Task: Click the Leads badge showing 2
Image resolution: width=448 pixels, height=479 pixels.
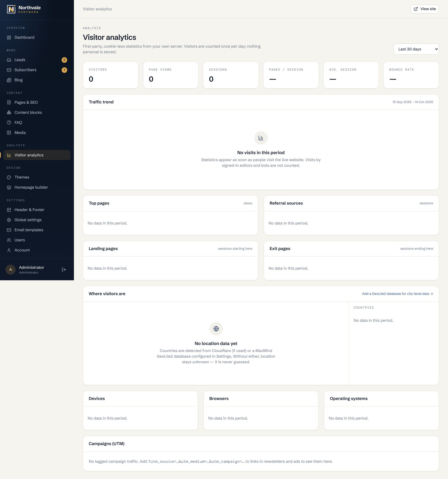Action: click(64, 60)
